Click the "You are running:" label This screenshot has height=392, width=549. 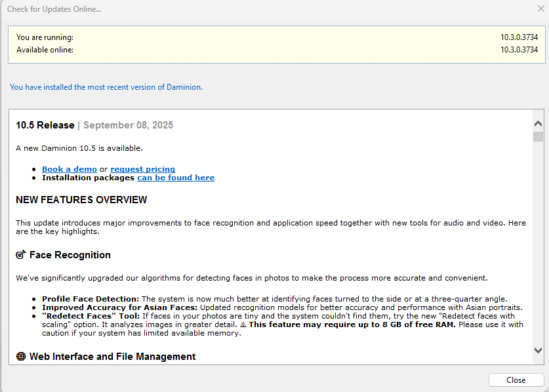(x=45, y=37)
